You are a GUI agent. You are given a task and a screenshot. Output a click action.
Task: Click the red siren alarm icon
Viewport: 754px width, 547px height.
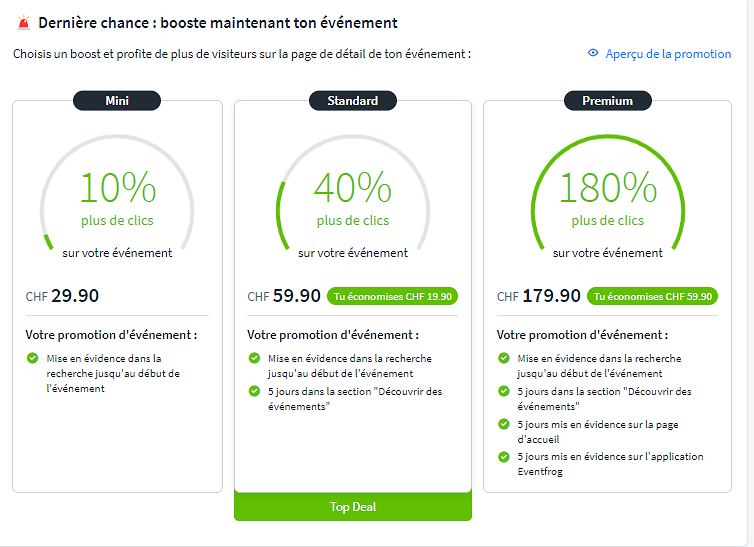click(x=23, y=22)
